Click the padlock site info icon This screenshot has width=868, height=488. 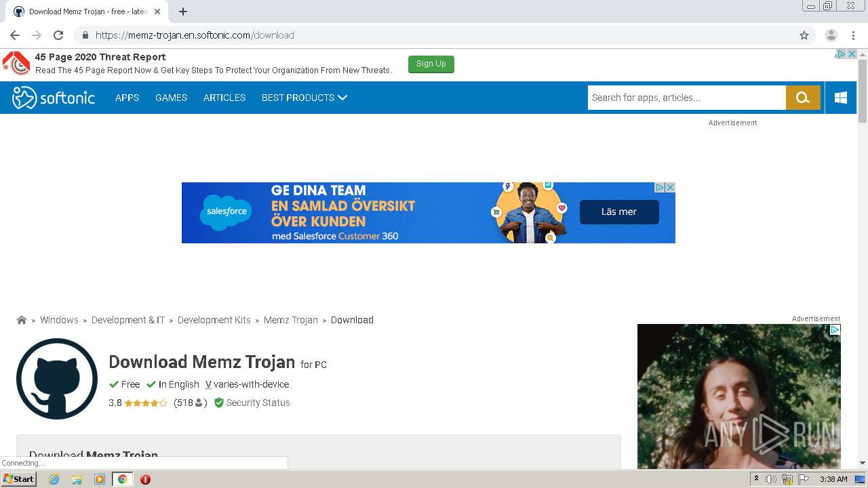(85, 35)
